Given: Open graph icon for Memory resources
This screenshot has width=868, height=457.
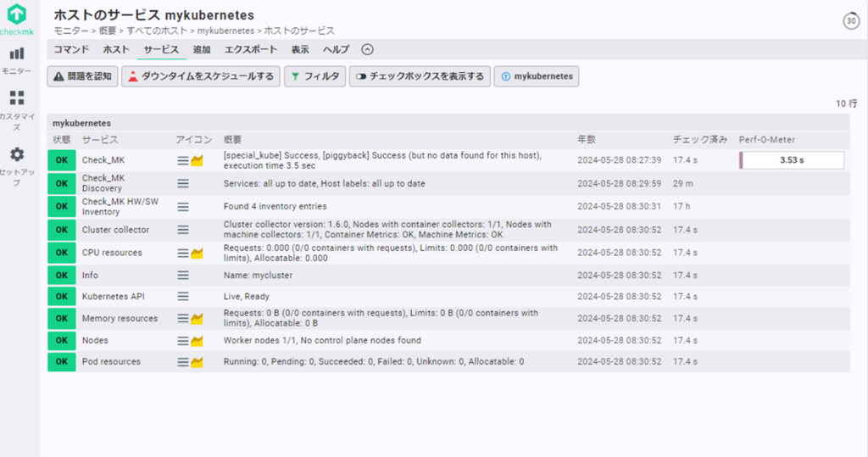Looking at the screenshot, I should 197,319.
